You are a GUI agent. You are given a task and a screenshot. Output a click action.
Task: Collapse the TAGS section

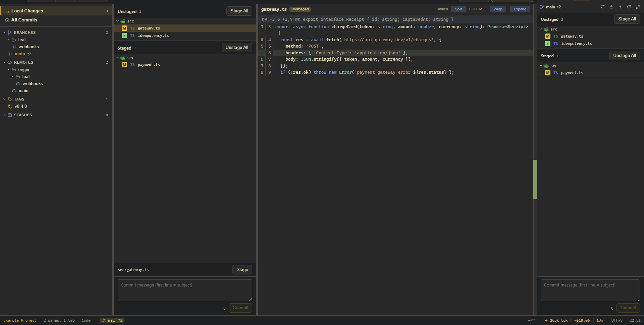(4, 99)
